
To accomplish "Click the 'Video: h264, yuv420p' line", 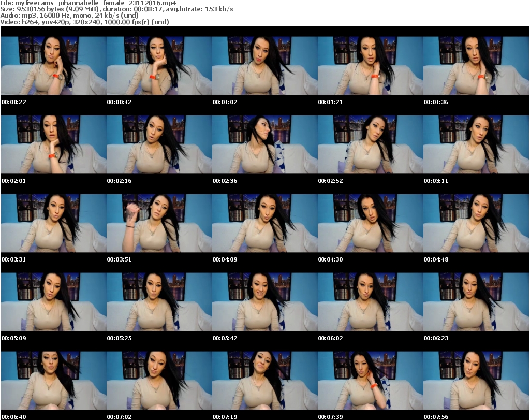I will click(x=84, y=22).
